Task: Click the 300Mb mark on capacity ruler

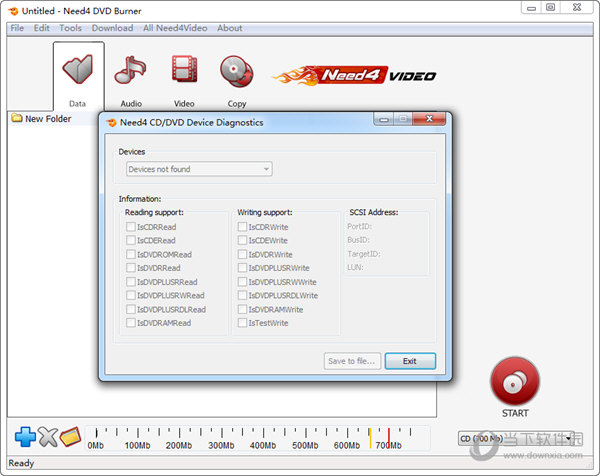Action: tap(221, 446)
